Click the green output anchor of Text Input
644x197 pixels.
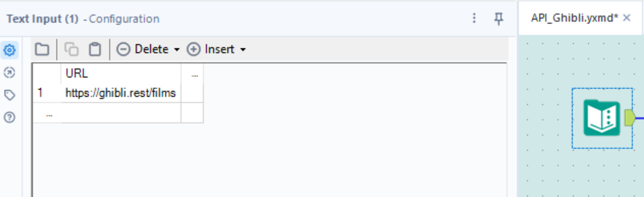pyautogui.click(x=630, y=118)
